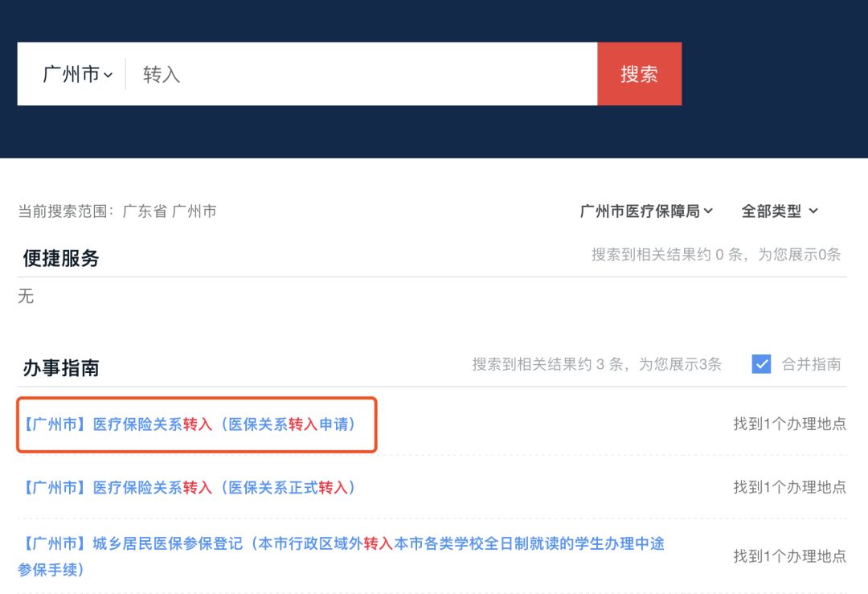The width and height of the screenshot is (868, 594).
Task: Click 找到1个办理地点 for the last guide
Action: click(x=790, y=555)
